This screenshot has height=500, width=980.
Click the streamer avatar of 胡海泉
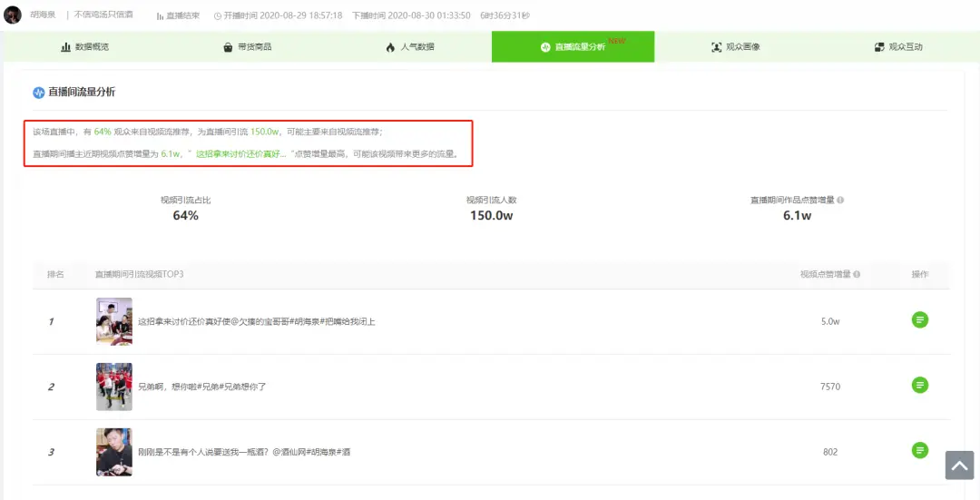pos(13,15)
